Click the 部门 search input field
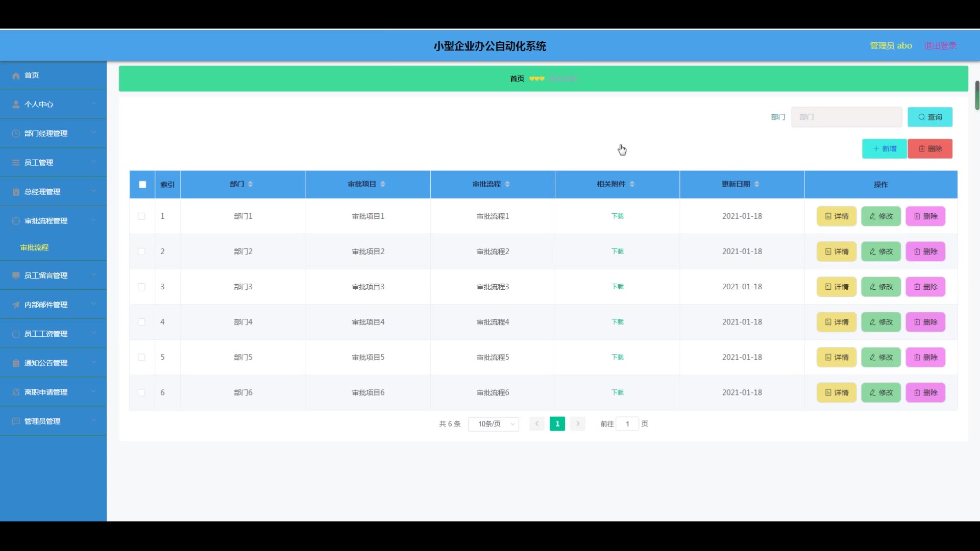 click(846, 117)
